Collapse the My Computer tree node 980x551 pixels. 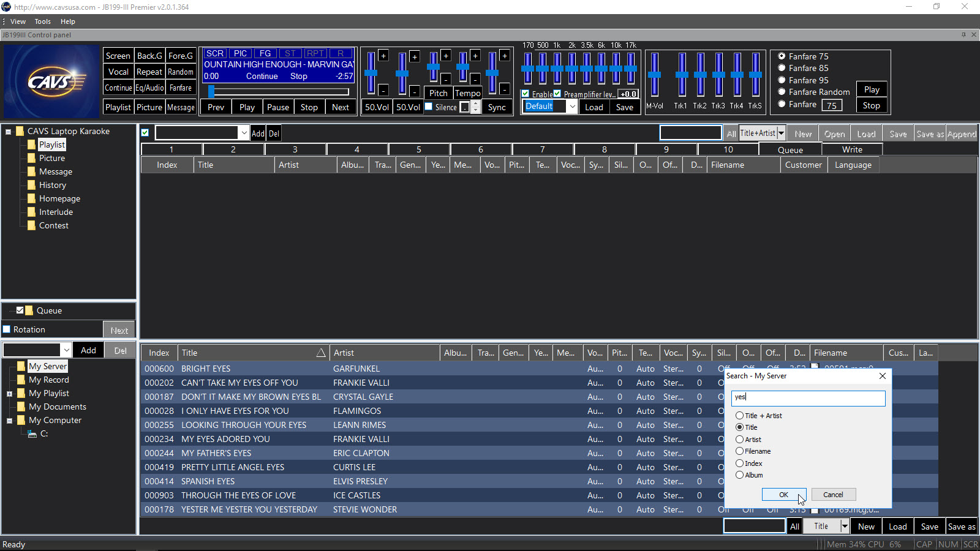click(9, 421)
